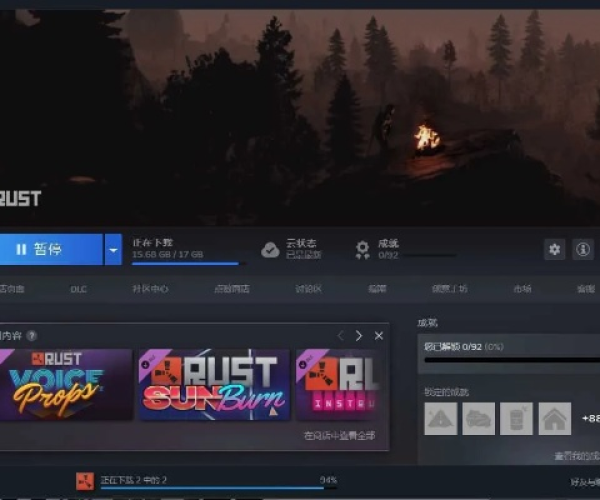Select the locked barrel achievement icon
Image resolution: width=600 pixels, height=500 pixels.
[x=516, y=419]
